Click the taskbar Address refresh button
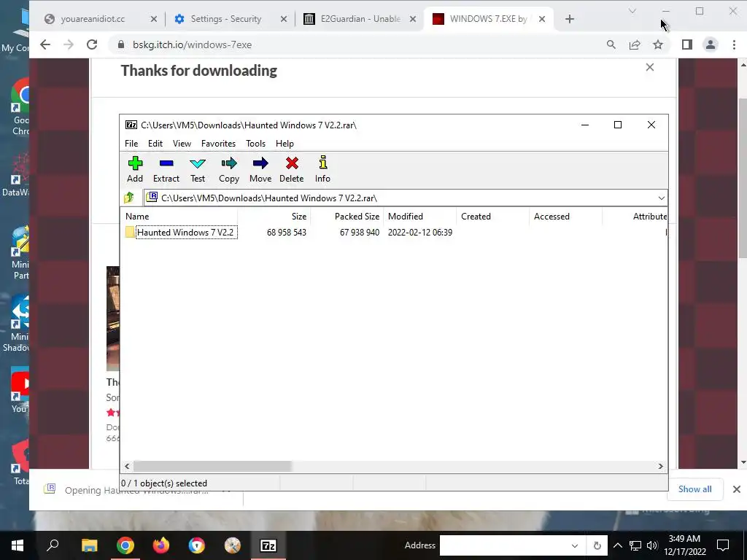Viewport: 747px width, 560px height. (x=597, y=545)
